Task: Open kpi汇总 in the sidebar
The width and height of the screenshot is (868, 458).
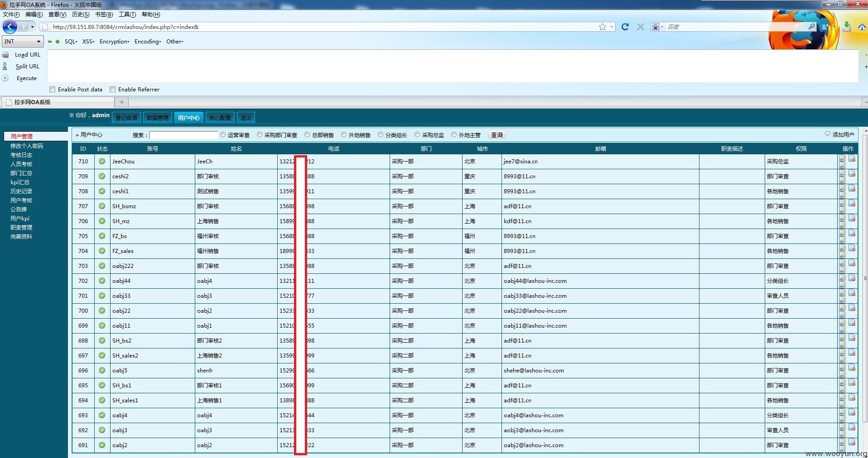Action: pos(20,182)
